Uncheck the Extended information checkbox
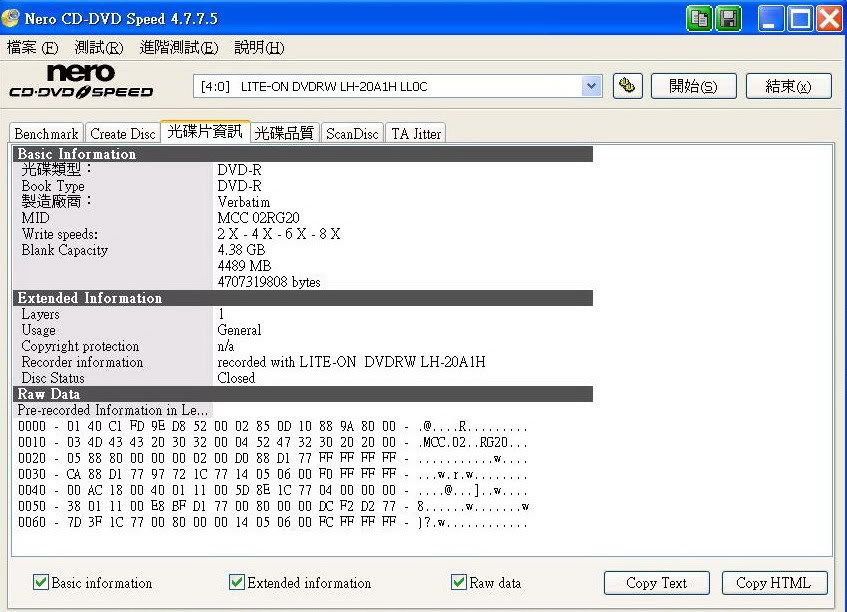This screenshot has width=847, height=612. point(237,582)
